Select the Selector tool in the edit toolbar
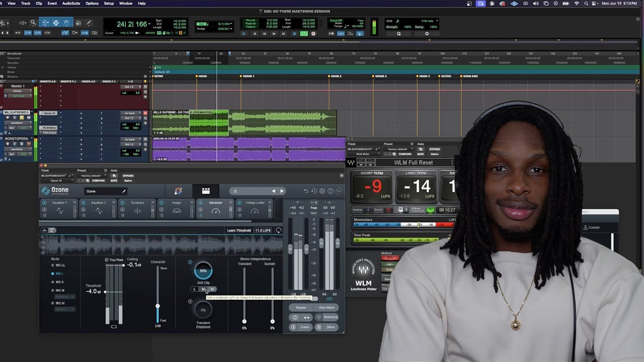The height and width of the screenshot is (362, 644). [x=56, y=23]
